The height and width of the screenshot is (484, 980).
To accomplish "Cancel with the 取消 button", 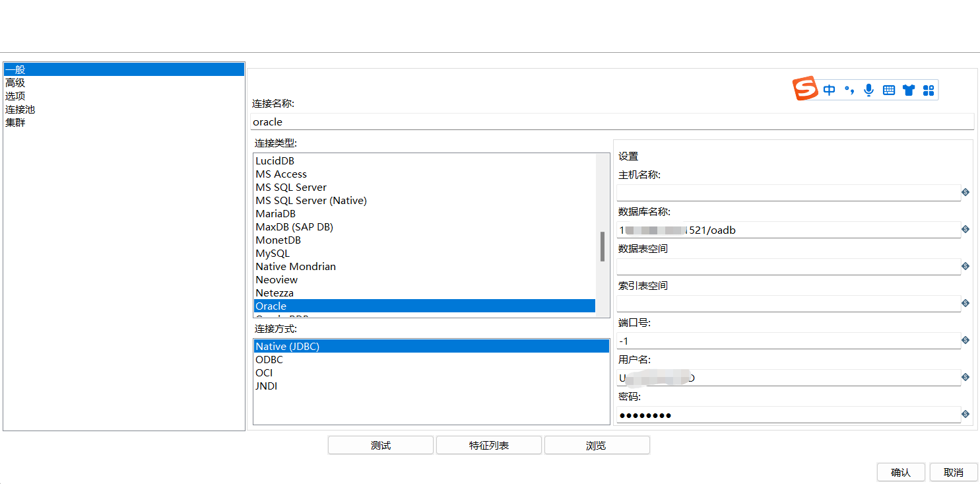I will click(x=954, y=472).
